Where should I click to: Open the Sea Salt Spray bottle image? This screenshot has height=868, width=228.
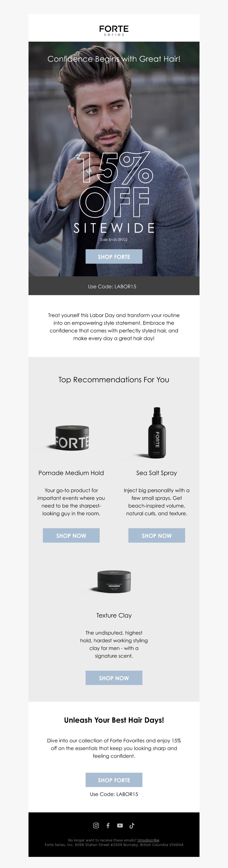pyautogui.click(x=156, y=432)
